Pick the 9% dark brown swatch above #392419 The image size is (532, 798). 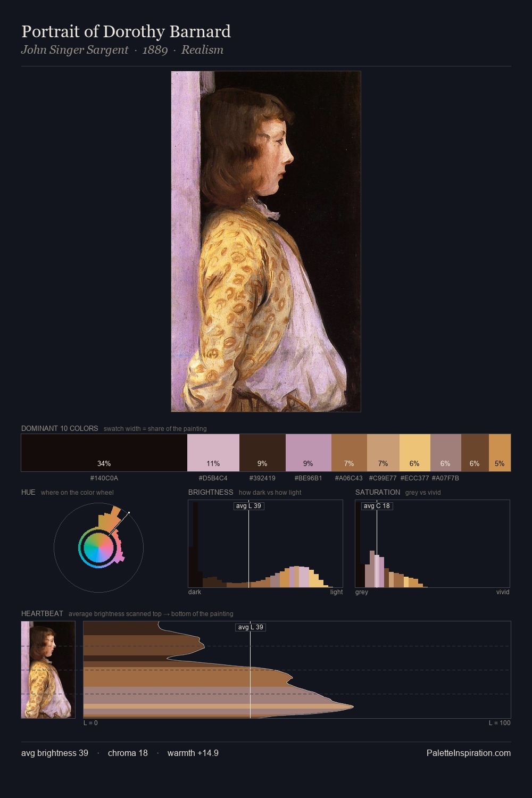(x=262, y=453)
